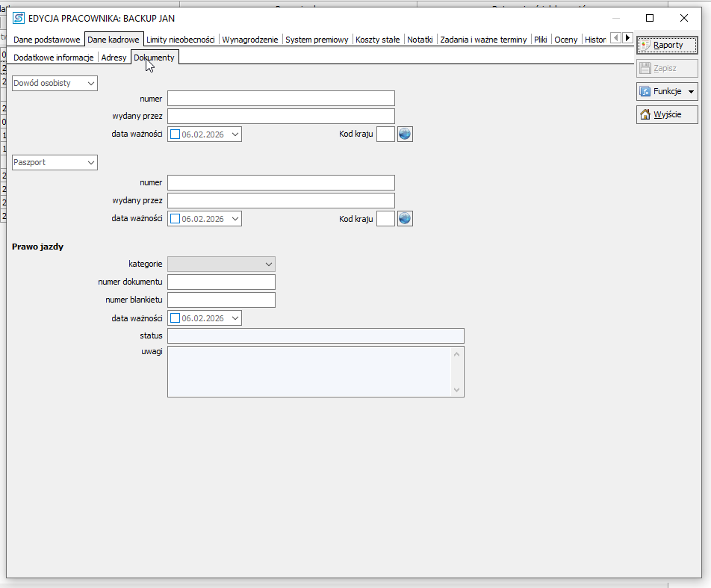Viewport: 711px width, 588px height.
Task: Switch to the Wynagrodzenie tab
Action: tap(250, 40)
